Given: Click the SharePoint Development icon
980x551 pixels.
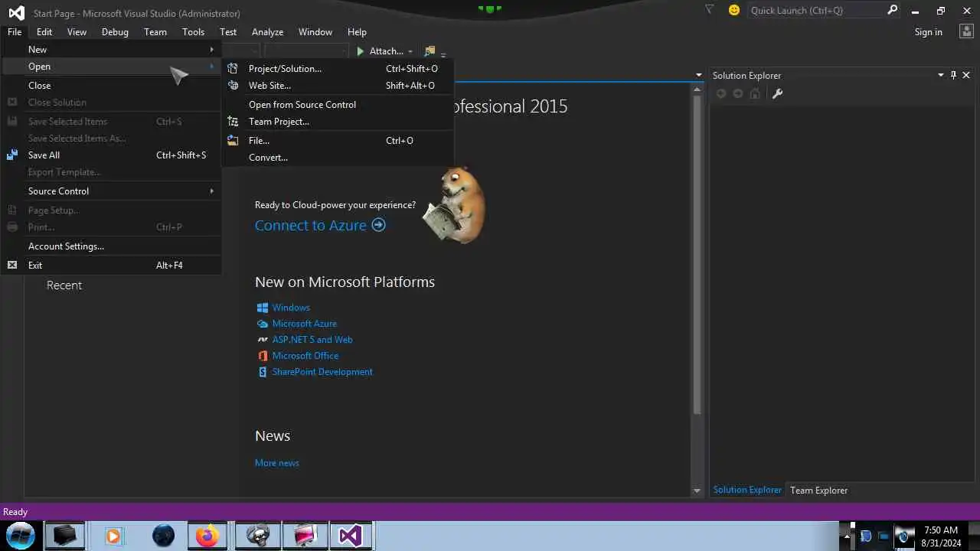Looking at the screenshot, I should click(262, 371).
